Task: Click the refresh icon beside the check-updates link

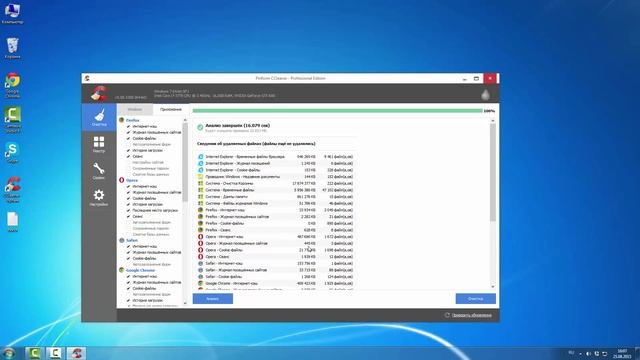Action: (x=447, y=315)
